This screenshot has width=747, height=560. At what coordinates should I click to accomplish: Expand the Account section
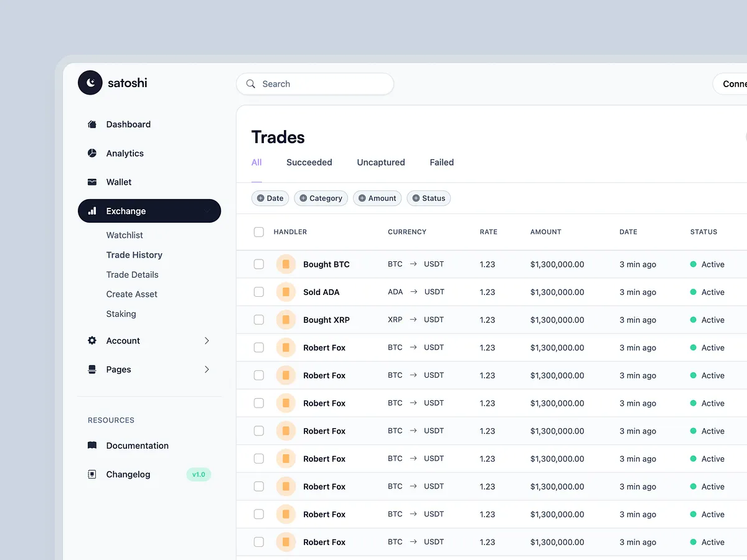pyautogui.click(x=206, y=340)
